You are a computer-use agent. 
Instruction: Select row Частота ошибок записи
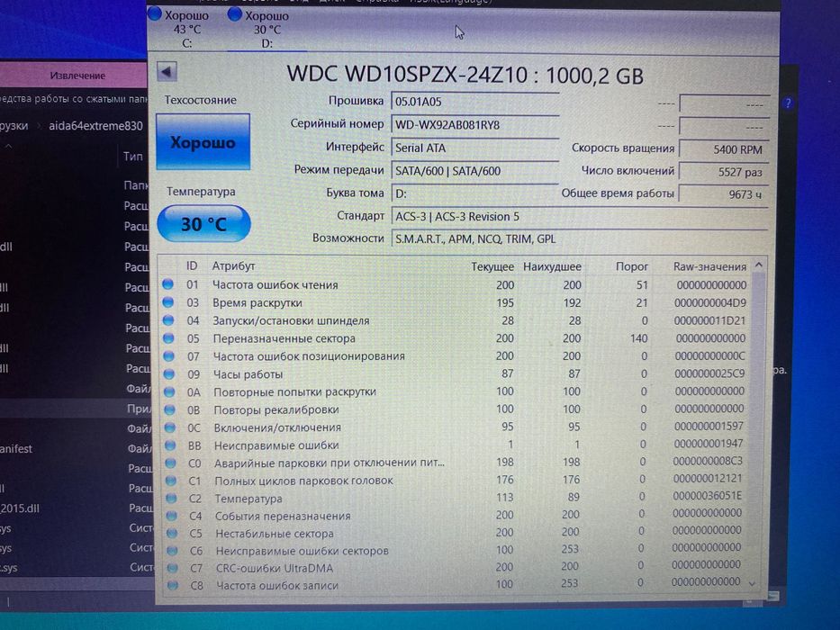456,585
